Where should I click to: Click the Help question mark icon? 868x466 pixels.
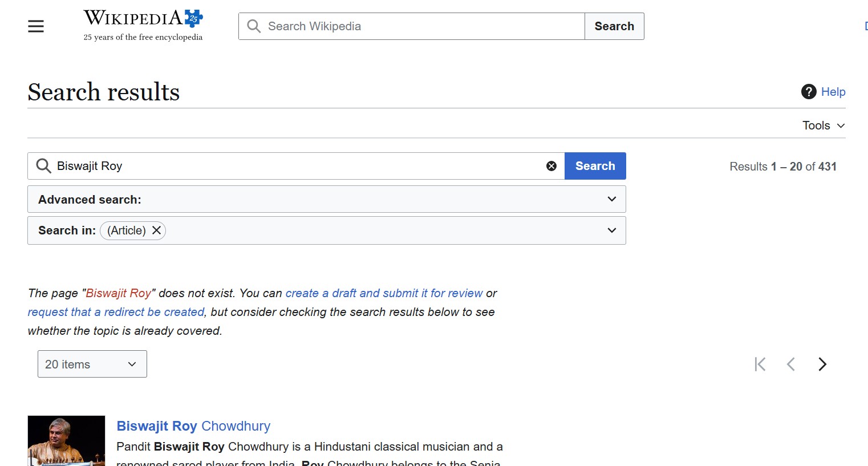(x=809, y=92)
